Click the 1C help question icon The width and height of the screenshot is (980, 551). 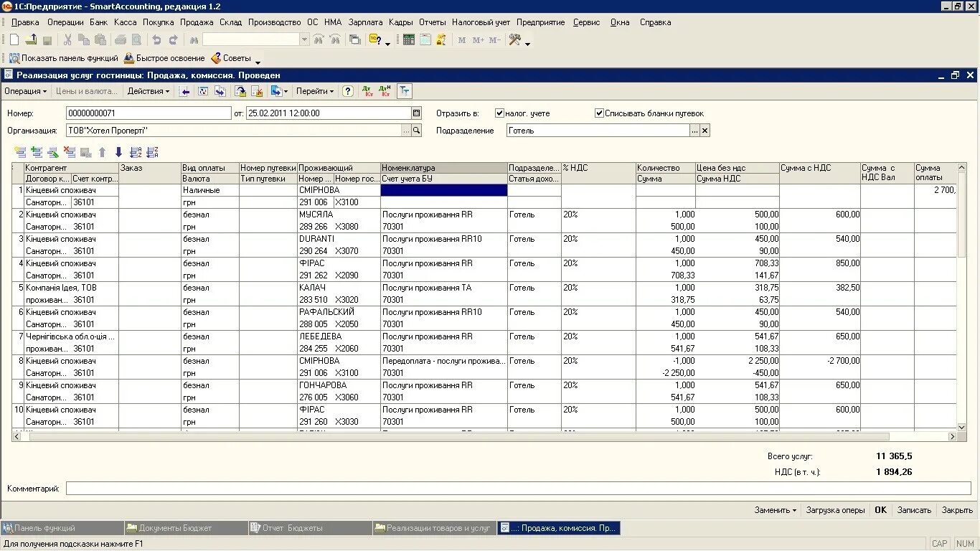375,40
